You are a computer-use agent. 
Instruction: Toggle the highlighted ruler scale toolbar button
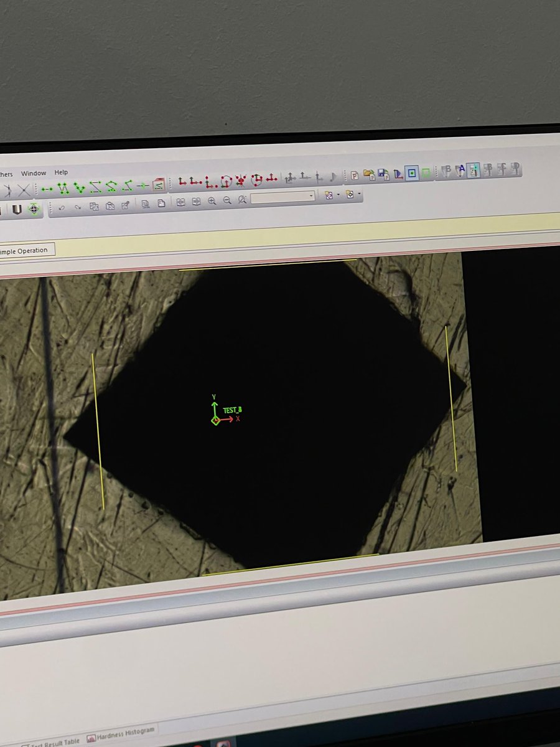pos(474,169)
